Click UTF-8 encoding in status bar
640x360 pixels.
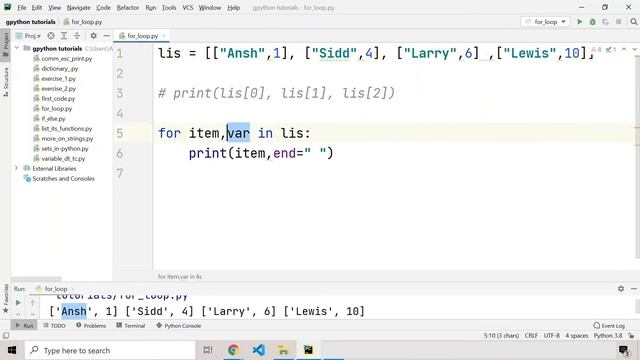551,336
